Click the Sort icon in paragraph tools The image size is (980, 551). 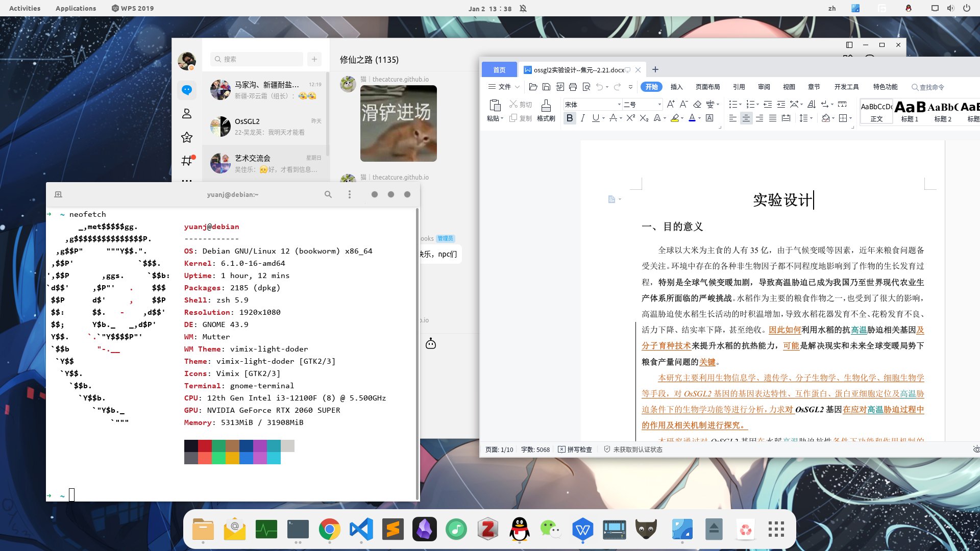coord(812,104)
